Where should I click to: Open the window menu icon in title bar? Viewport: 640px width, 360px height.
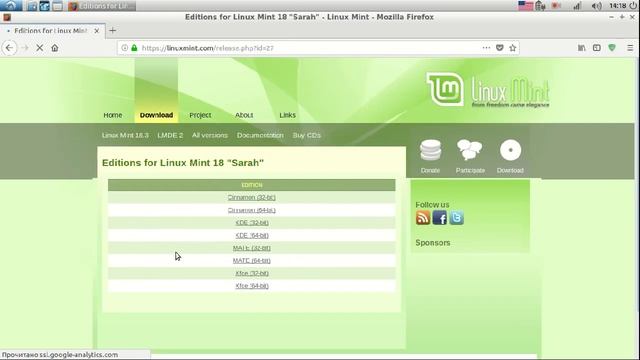[x=7, y=17]
